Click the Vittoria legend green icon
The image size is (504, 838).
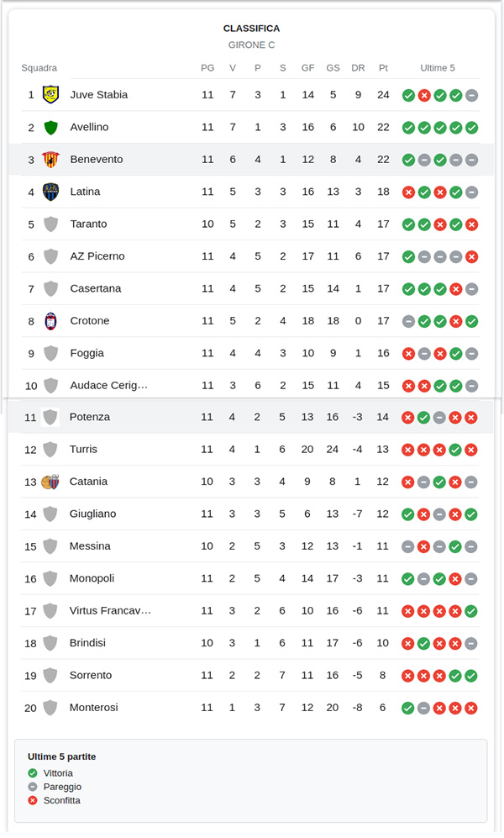click(x=33, y=773)
